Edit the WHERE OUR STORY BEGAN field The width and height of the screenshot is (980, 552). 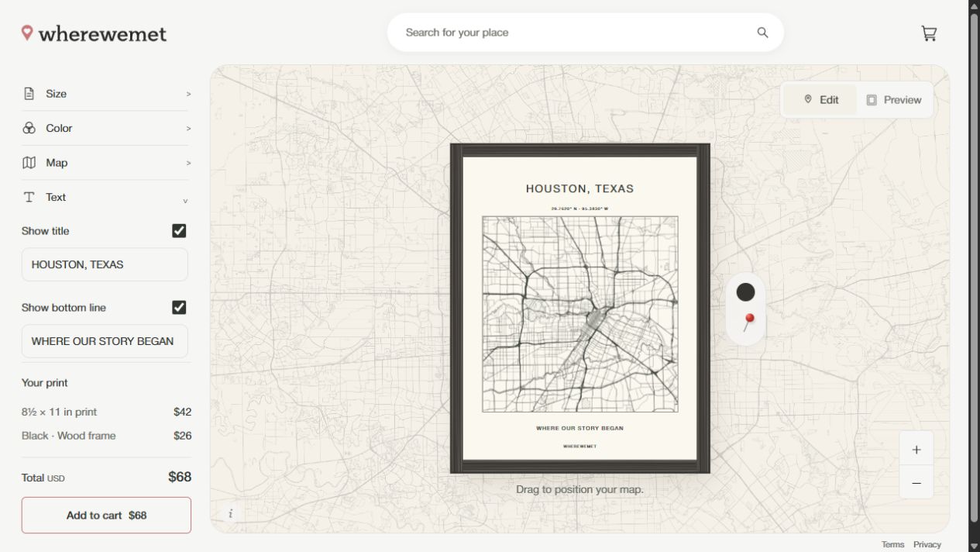click(x=105, y=341)
